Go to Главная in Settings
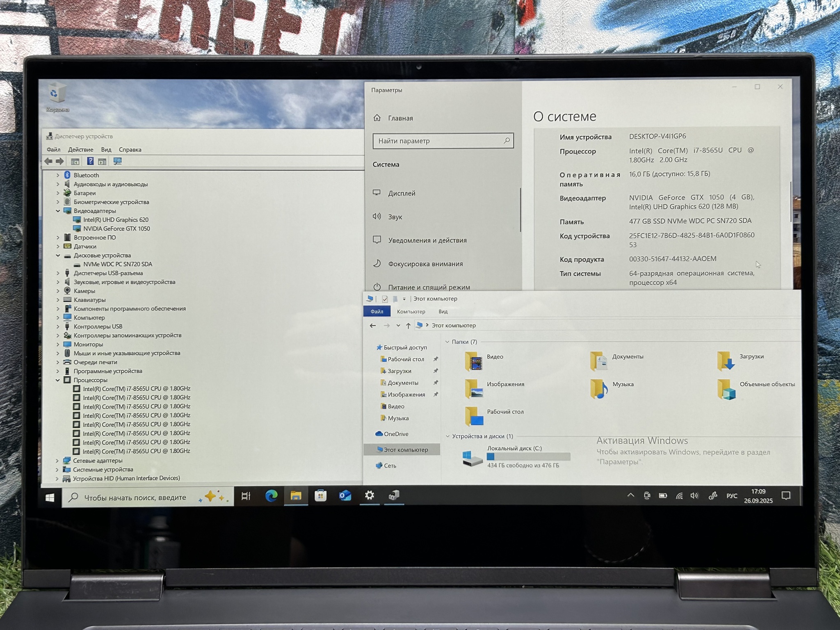The image size is (840, 630). pyautogui.click(x=400, y=118)
